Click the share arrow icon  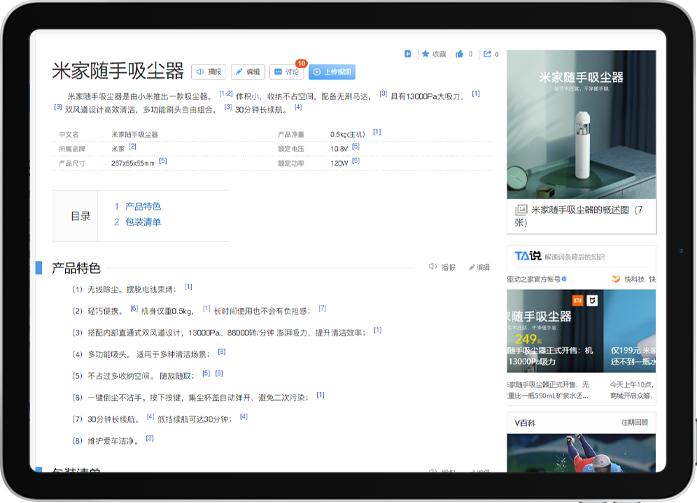[x=487, y=54]
